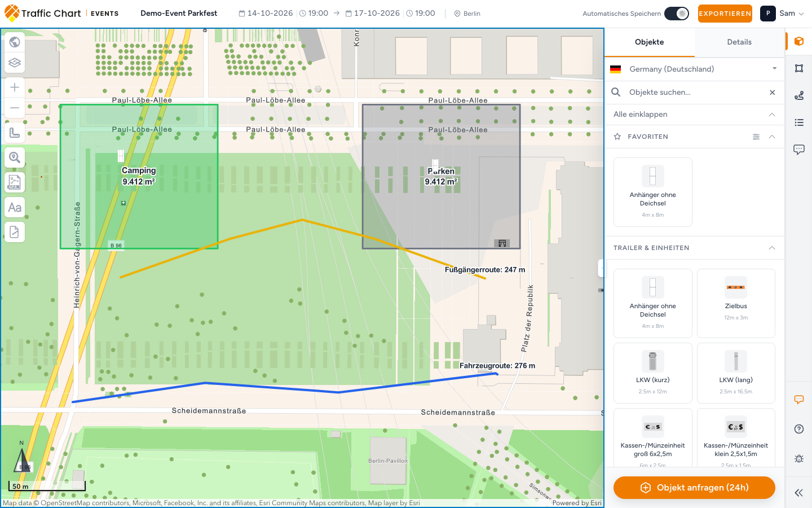The height and width of the screenshot is (508, 812).
Task: Collapse all with Alle einklappen chevron
Action: (x=772, y=115)
